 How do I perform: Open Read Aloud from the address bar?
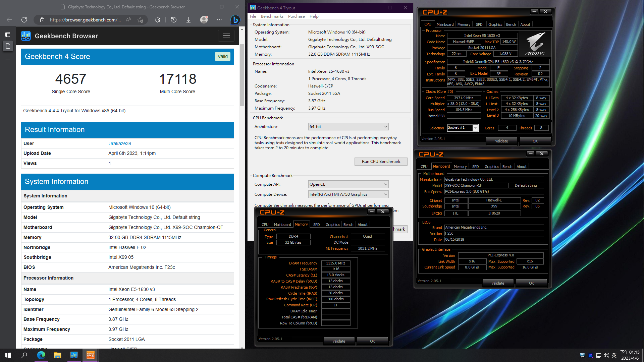click(x=128, y=20)
